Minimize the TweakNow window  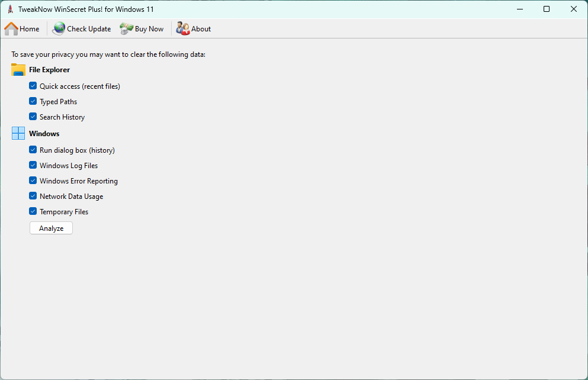click(520, 9)
